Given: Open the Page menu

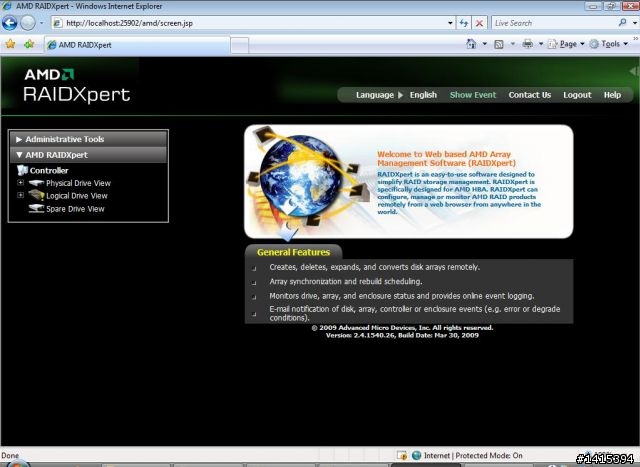Looking at the screenshot, I should 566,44.
